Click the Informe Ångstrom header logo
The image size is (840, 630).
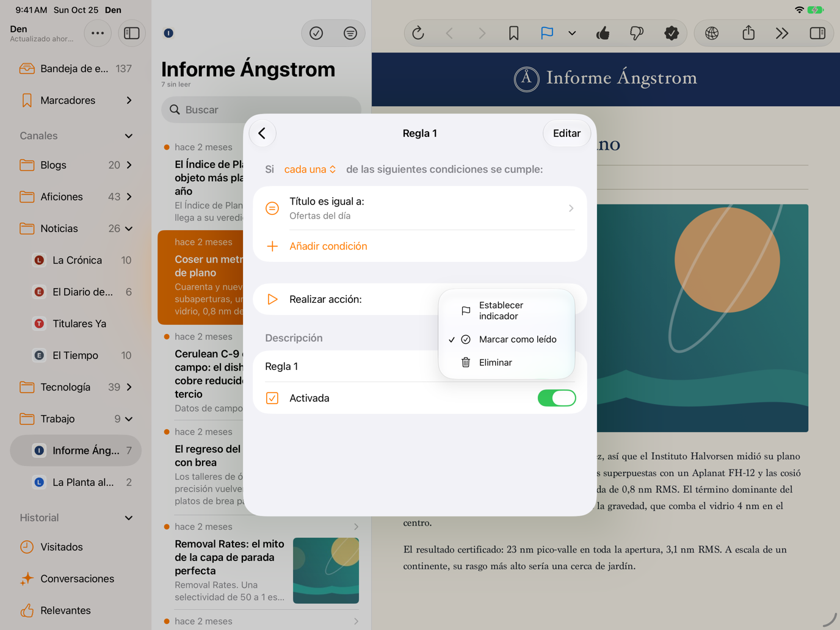click(605, 78)
